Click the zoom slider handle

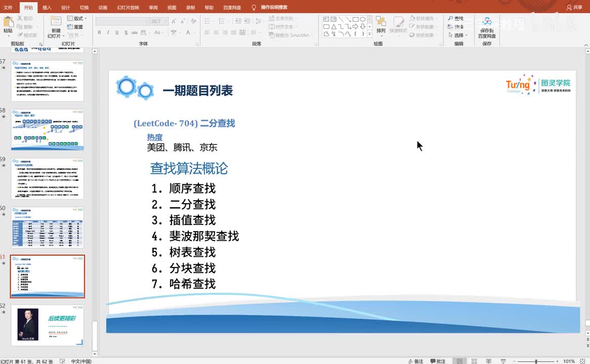pos(536,361)
